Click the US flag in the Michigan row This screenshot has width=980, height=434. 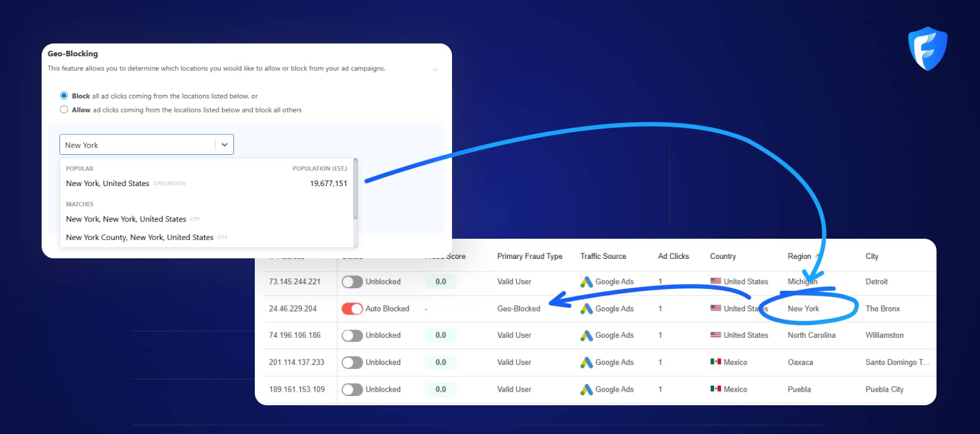point(715,282)
